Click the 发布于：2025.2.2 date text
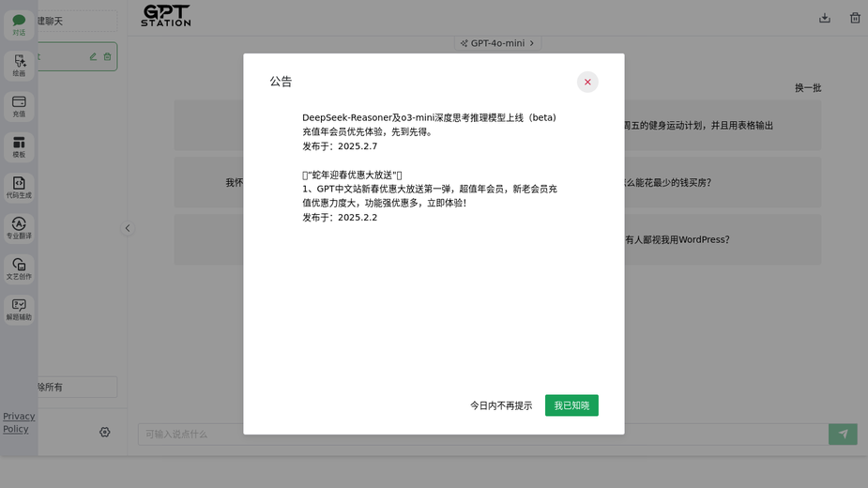This screenshot has height=488, width=868. point(340,217)
